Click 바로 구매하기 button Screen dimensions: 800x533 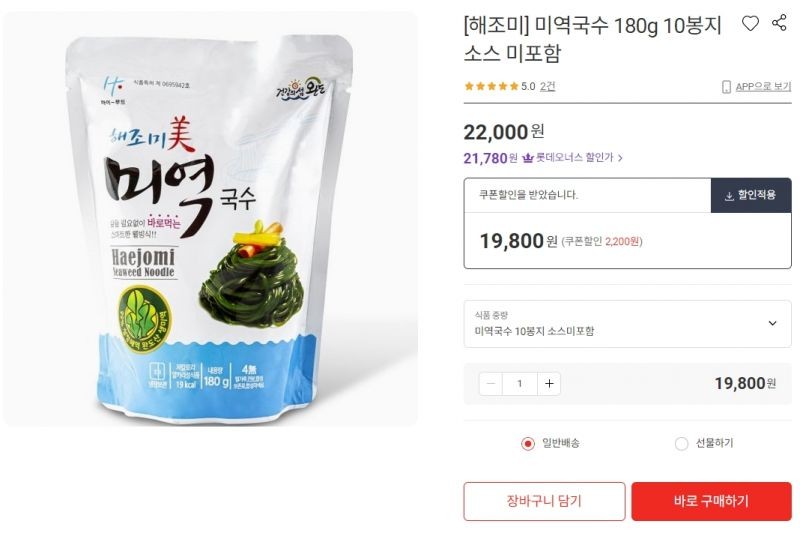coord(711,501)
